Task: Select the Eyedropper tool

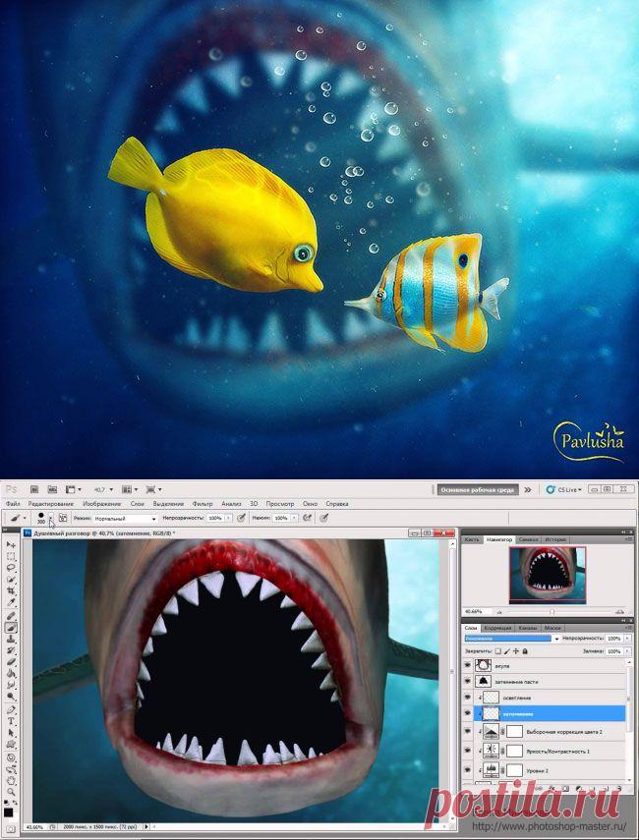Action: click(x=11, y=602)
